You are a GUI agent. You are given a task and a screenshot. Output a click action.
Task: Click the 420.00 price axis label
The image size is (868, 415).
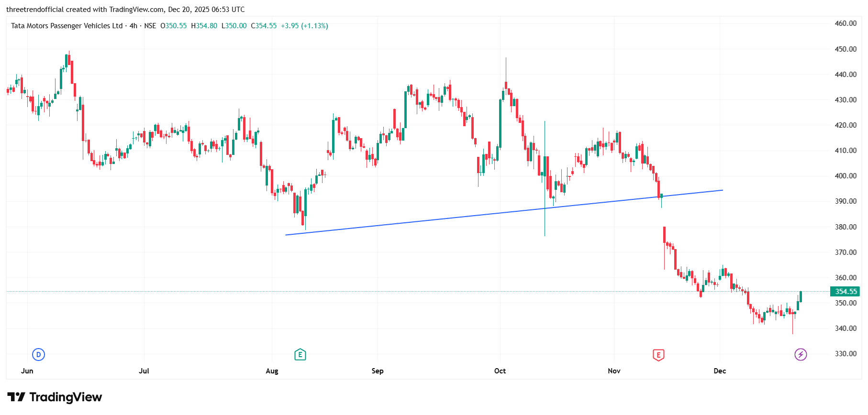(x=846, y=125)
